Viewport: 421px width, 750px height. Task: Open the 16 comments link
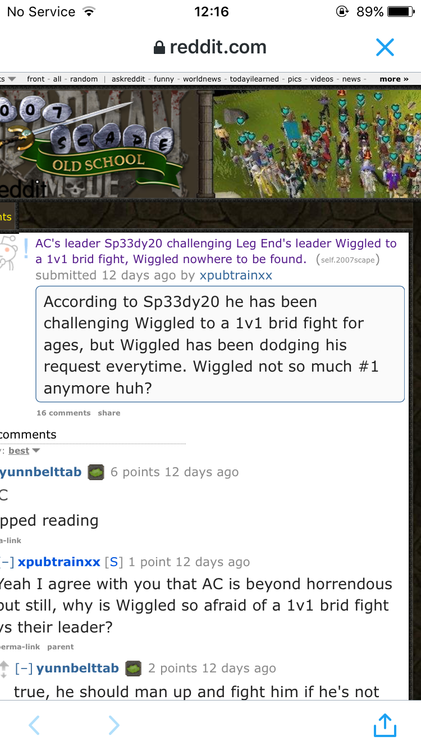(64, 413)
